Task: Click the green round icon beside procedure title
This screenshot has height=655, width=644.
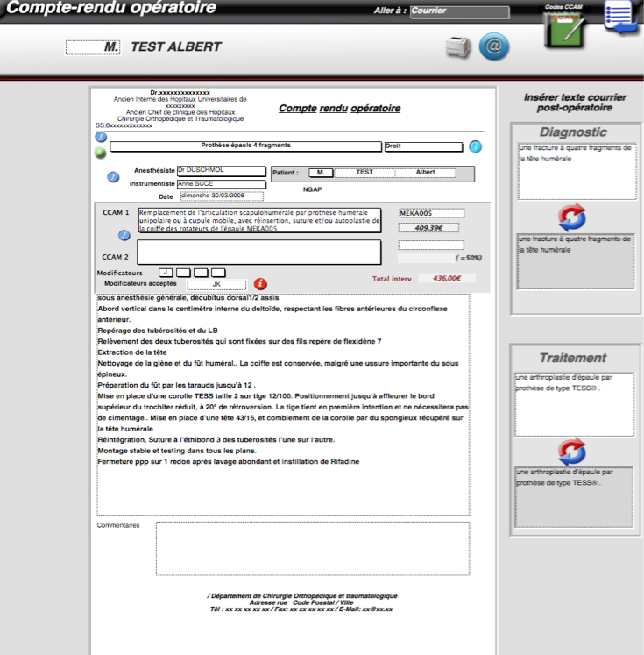Action: point(100,153)
